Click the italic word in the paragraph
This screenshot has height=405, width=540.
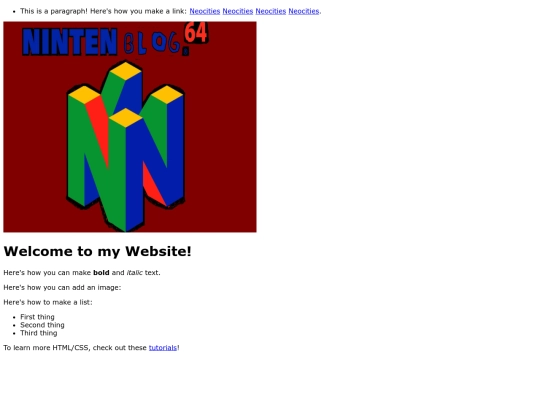134,272
